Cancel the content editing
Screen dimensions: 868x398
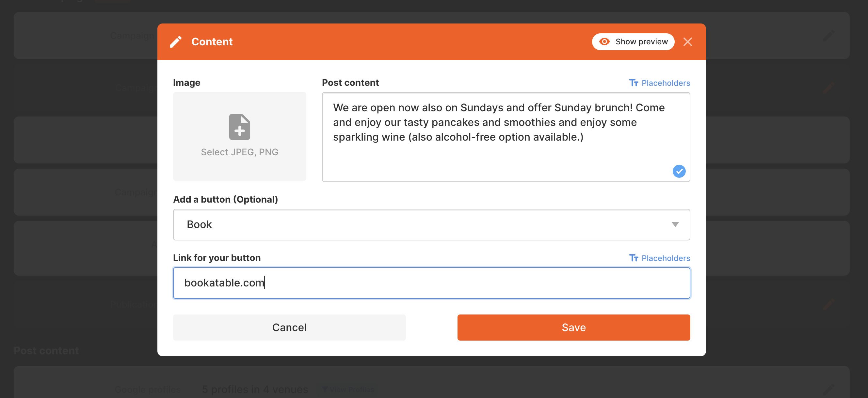pyautogui.click(x=289, y=327)
